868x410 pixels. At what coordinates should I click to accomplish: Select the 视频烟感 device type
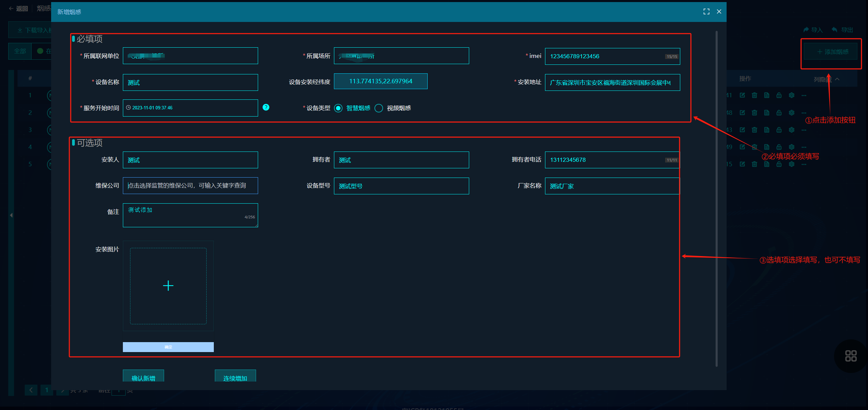393,108
